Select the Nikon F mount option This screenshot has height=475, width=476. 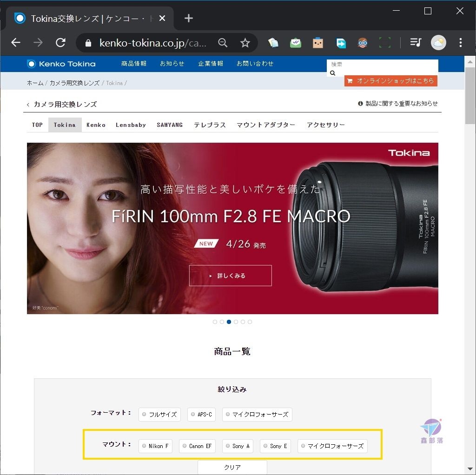coord(155,446)
